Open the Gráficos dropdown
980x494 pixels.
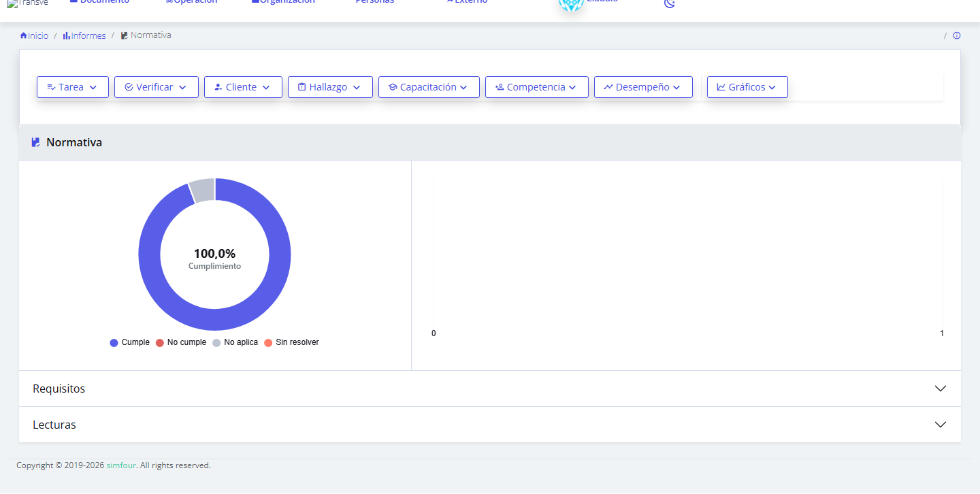click(747, 87)
